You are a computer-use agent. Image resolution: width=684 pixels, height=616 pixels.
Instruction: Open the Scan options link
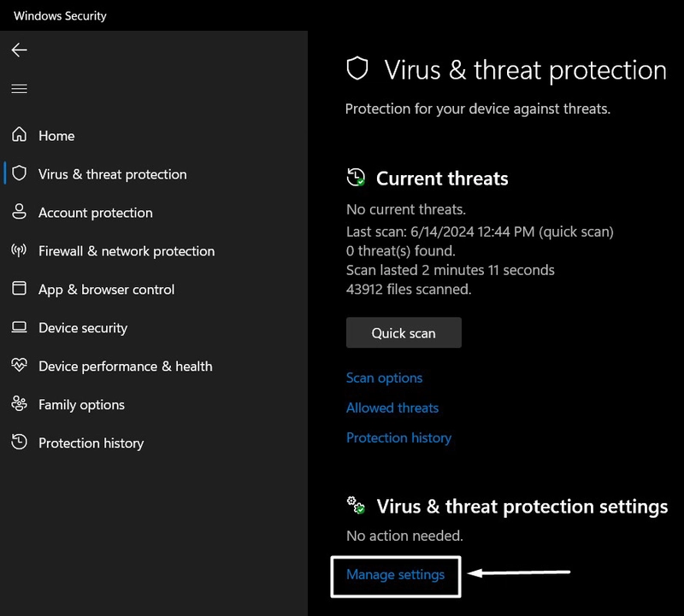384,378
